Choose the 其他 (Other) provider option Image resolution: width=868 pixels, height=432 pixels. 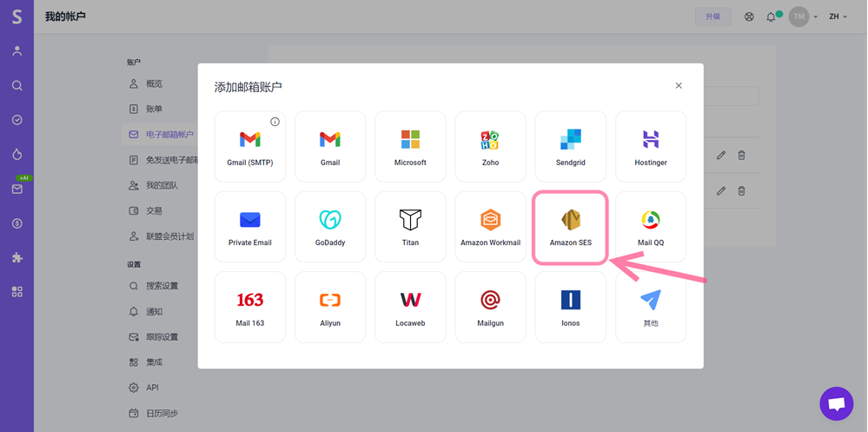(651, 307)
